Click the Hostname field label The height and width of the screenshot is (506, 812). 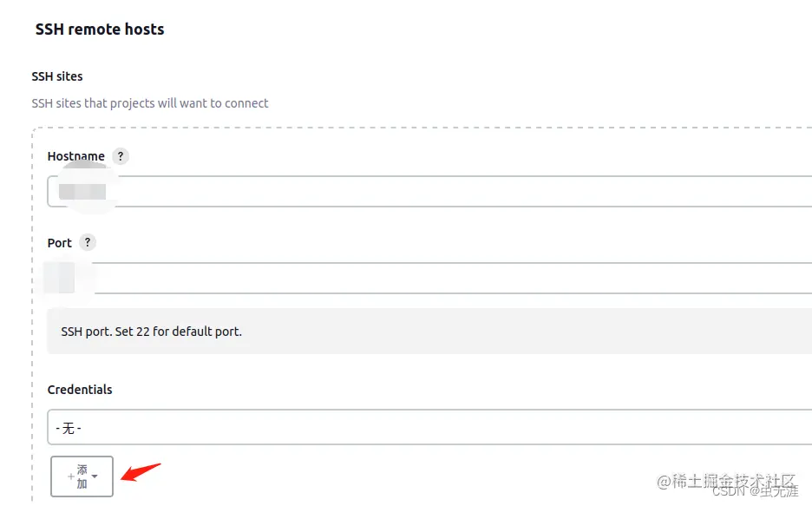click(76, 156)
